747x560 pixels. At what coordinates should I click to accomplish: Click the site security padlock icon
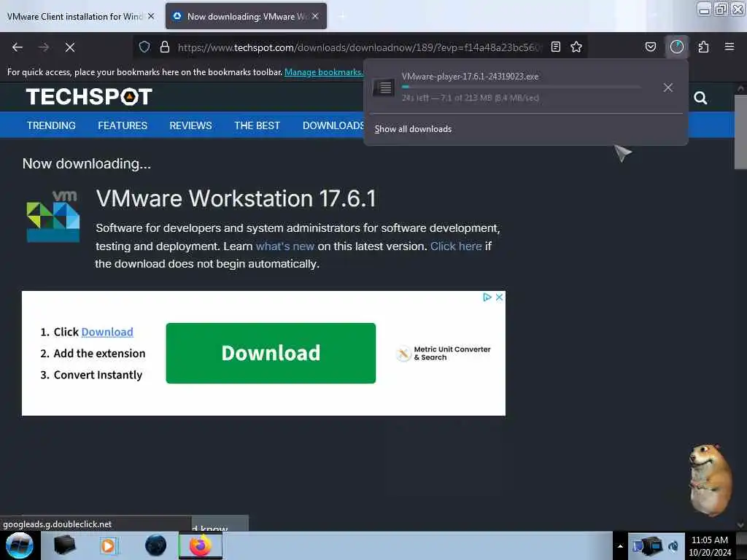165,47
